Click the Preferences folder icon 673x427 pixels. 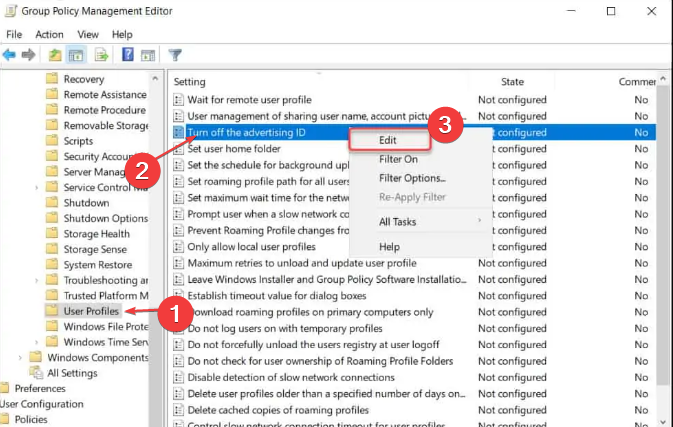(x=4, y=388)
